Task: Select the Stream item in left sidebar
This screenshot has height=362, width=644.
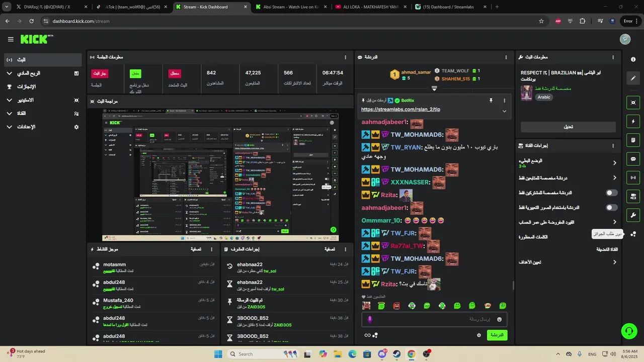Action: pyautogui.click(x=42, y=60)
